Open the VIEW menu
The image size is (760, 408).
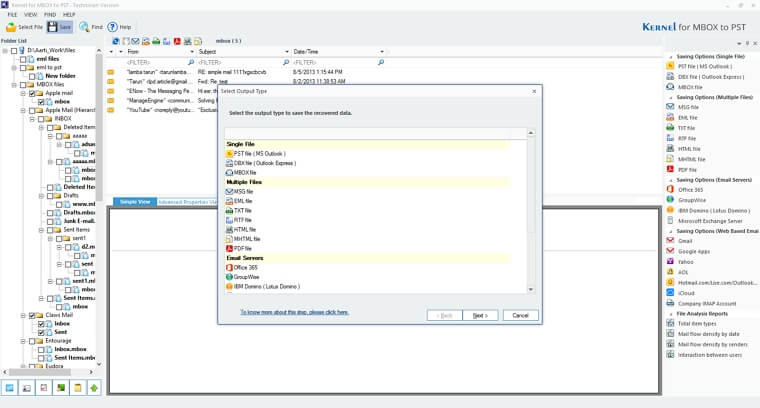click(31, 15)
